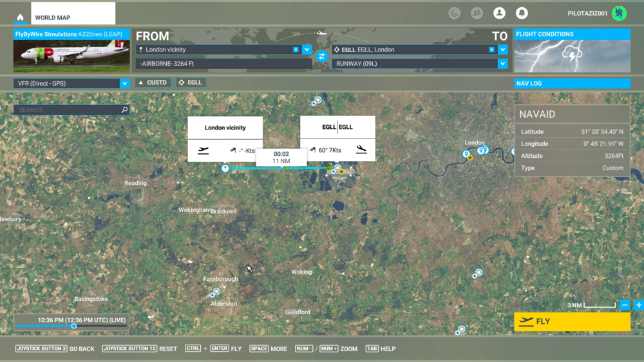Click the map Search field
The width and height of the screenshot is (644, 362).
click(x=68, y=110)
